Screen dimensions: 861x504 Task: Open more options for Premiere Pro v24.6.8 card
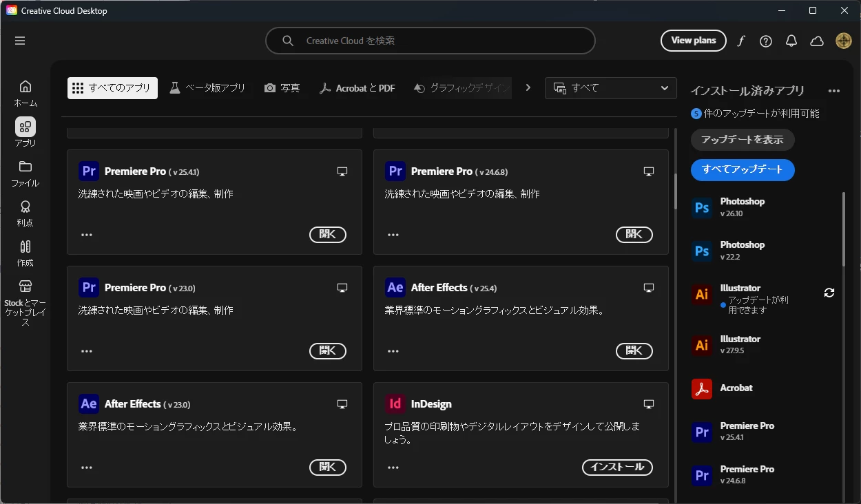(x=393, y=235)
